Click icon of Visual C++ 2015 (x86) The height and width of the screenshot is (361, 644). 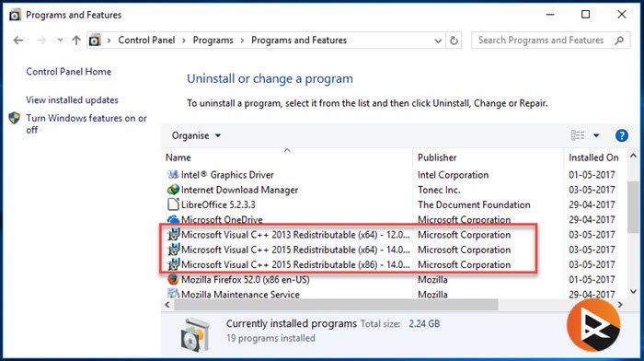point(173,264)
